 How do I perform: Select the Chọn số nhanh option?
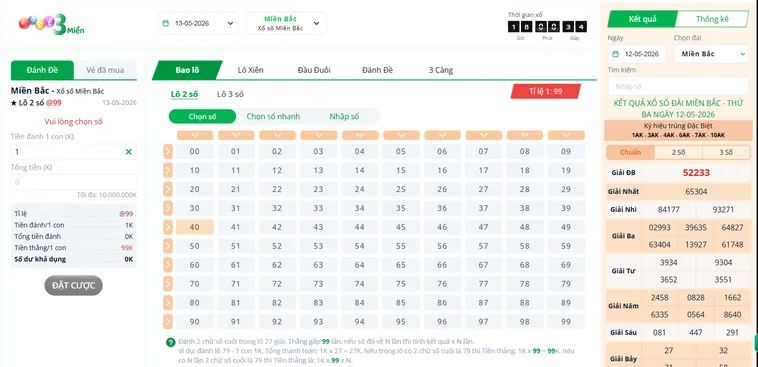[273, 117]
